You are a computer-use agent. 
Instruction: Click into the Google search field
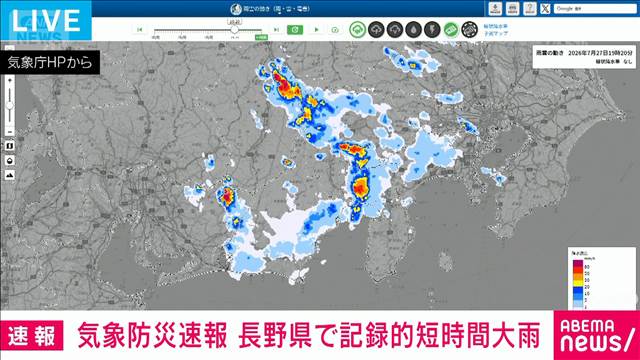(595, 9)
